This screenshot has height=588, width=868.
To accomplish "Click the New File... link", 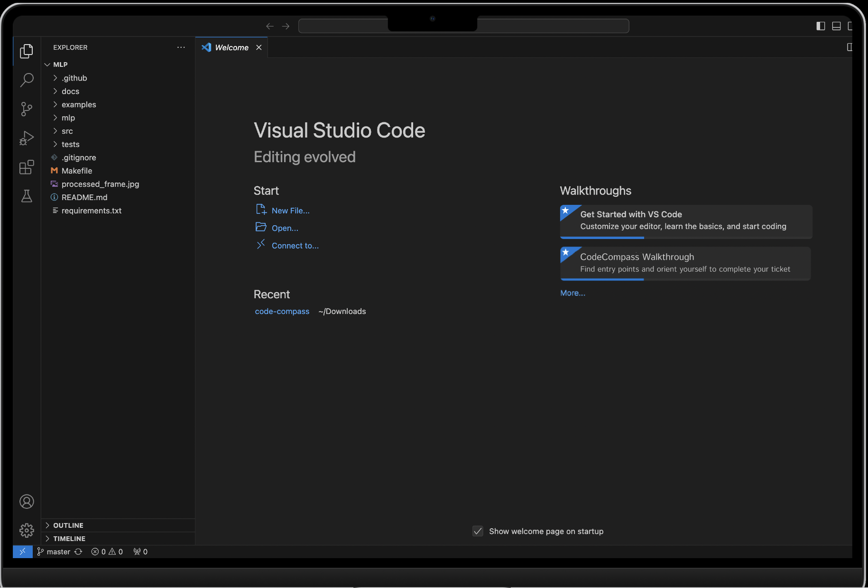I will point(290,211).
